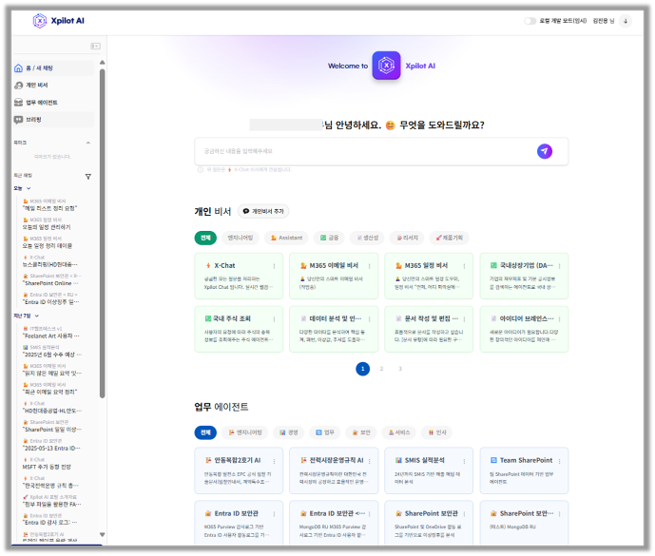Select the 엔지니어링 filter under 업무 에이전트
The height and width of the screenshot is (556, 655).
(245, 432)
